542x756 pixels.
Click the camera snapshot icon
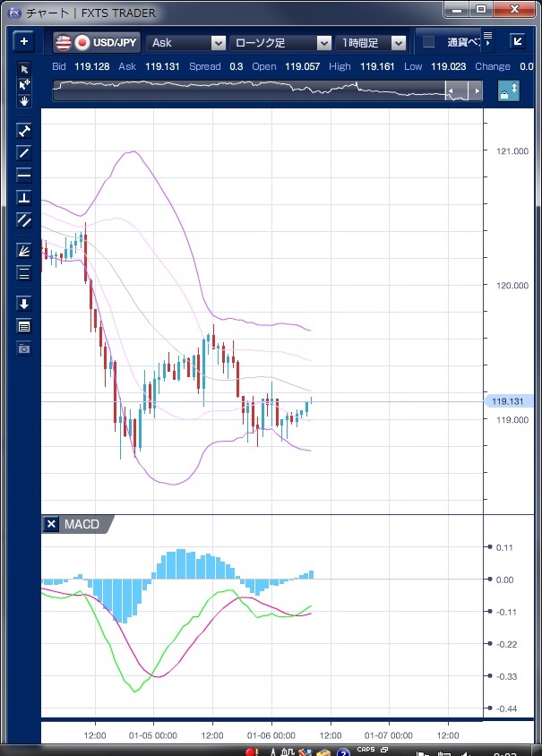point(24,348)
